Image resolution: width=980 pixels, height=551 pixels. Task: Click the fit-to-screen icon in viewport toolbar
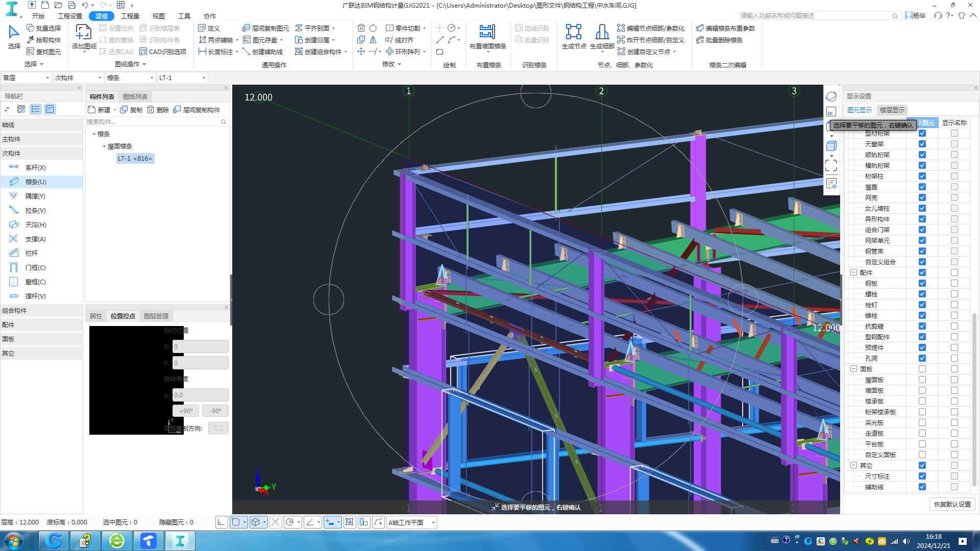coord(831,165)
